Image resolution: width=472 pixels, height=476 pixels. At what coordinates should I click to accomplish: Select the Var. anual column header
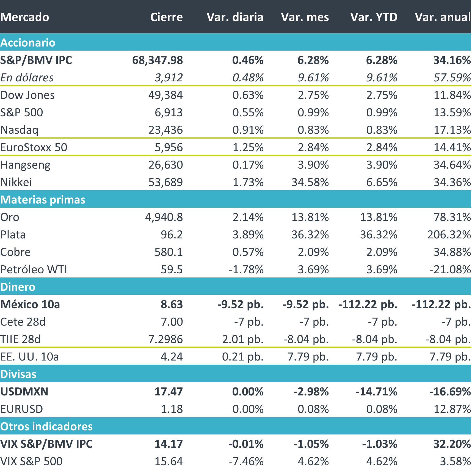tap(443, 17)
